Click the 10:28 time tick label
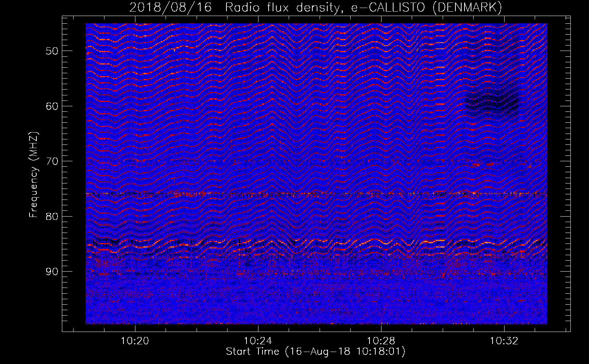The image size is (589, 364). click(381, 341)
